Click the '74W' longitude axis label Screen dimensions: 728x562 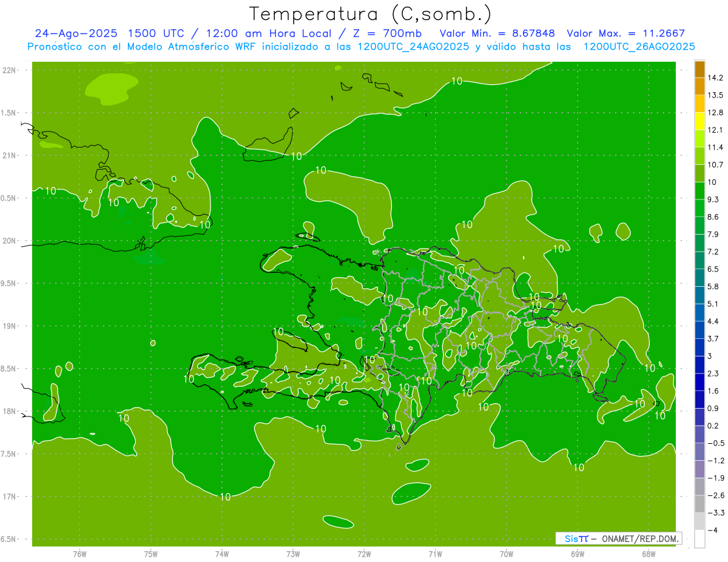click(222, 554)
